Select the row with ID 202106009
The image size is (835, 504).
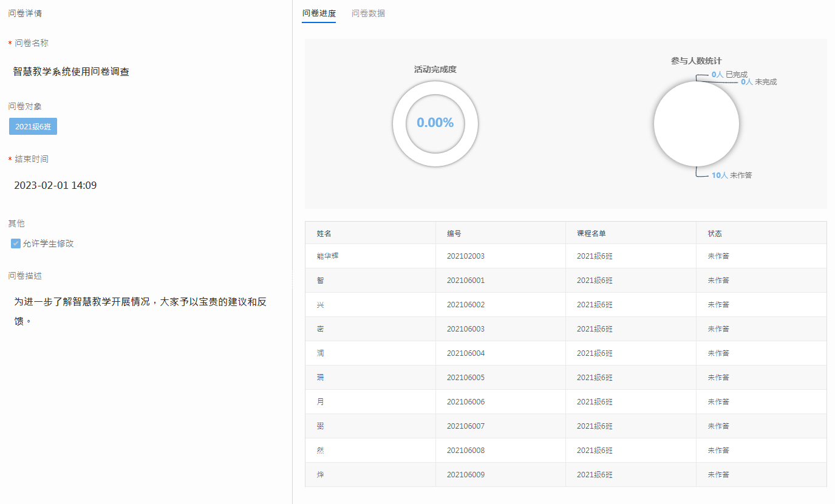pos(465,475)
